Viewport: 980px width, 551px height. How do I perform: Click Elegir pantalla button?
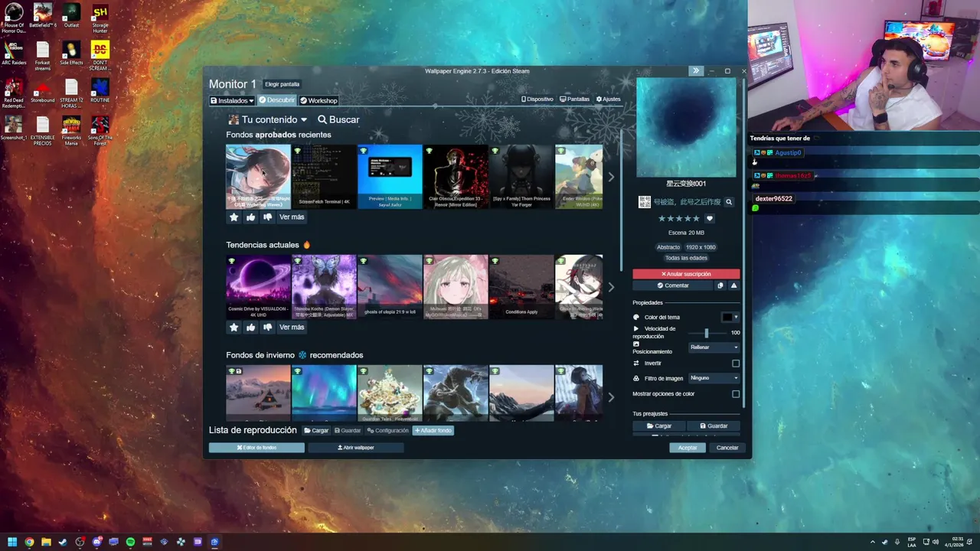(x=282, y=84)
